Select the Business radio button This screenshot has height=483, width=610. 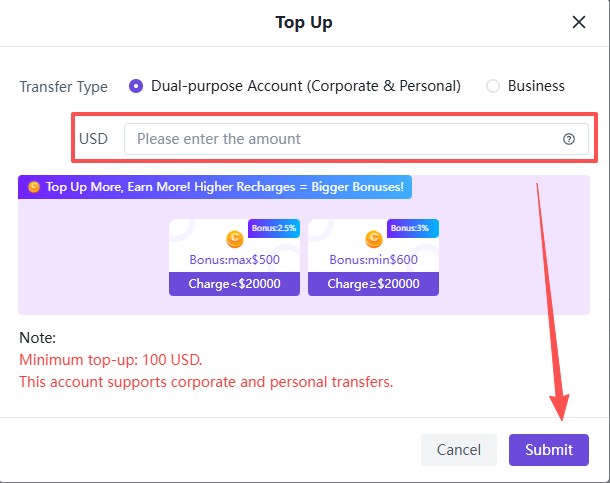point(493,86)
